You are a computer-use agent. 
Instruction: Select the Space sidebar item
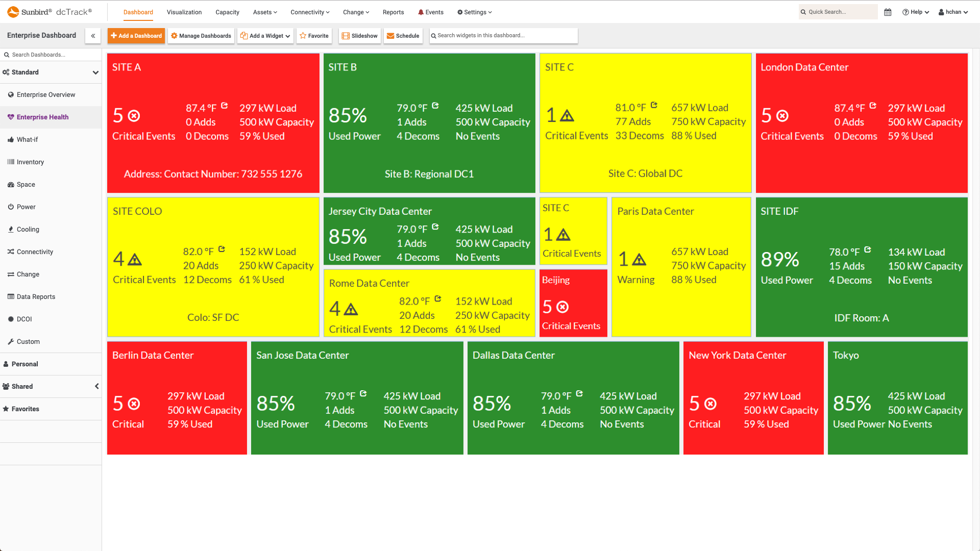coord(26,184)
